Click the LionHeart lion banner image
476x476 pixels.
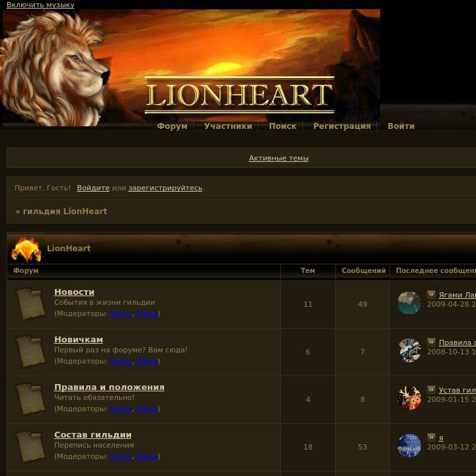point(191,67)
